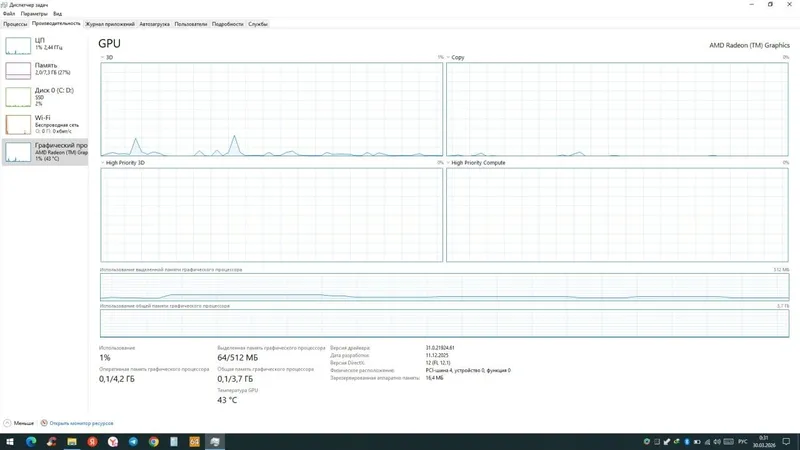Click the 1% utilization value
This screenshot has height=450, width=800.
(105, 358)
